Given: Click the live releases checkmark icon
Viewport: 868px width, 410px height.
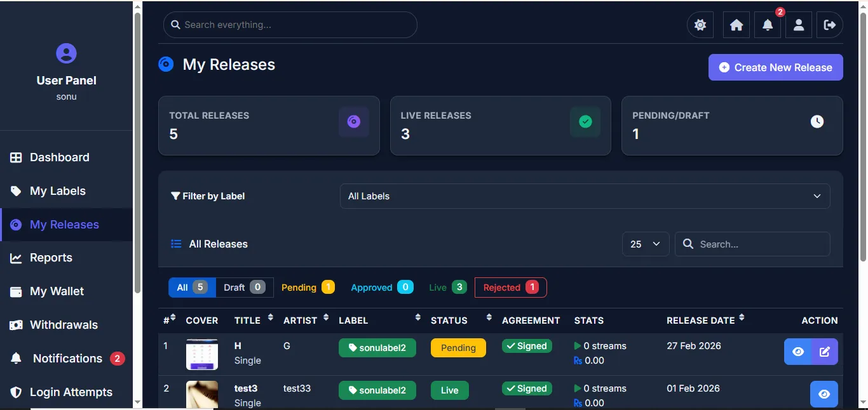Looking at the screenshot, I should pyautogui.click(x=585, y=122).
